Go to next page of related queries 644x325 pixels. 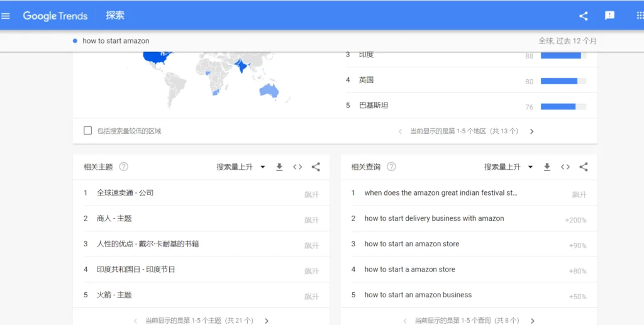[532, 321]
